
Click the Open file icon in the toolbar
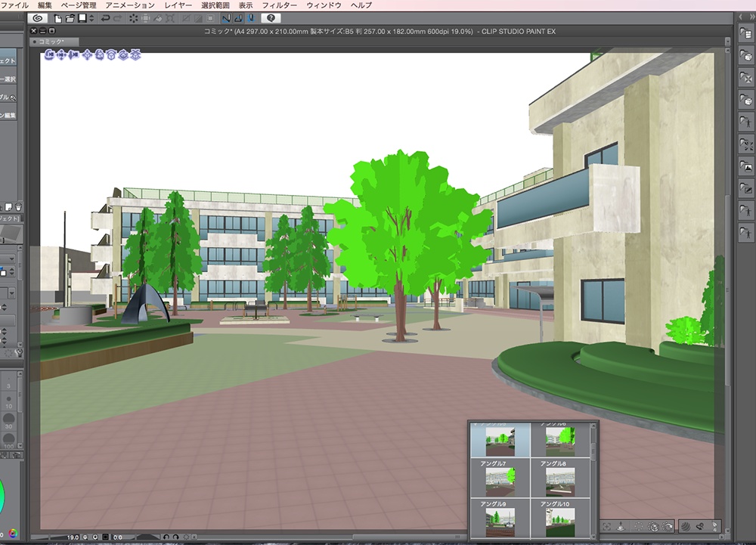click(x=70, y=17)
